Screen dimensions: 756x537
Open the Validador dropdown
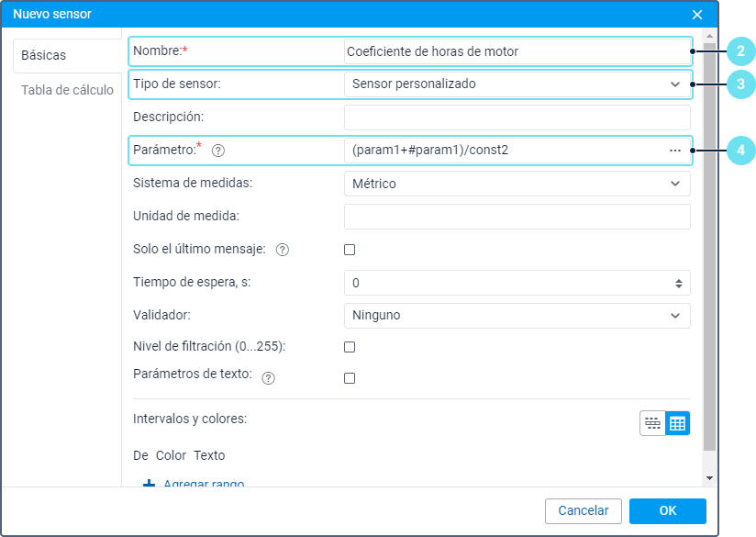coord(517,316)
